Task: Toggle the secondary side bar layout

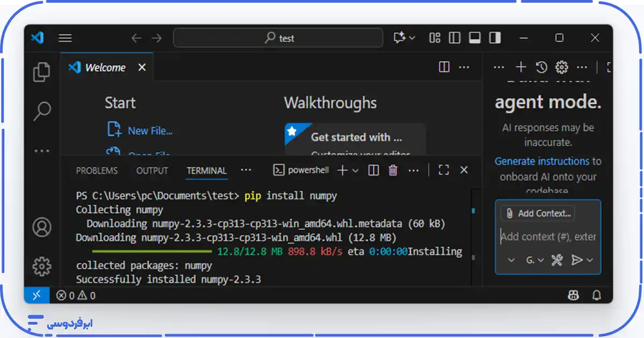Action: (495, 38)
